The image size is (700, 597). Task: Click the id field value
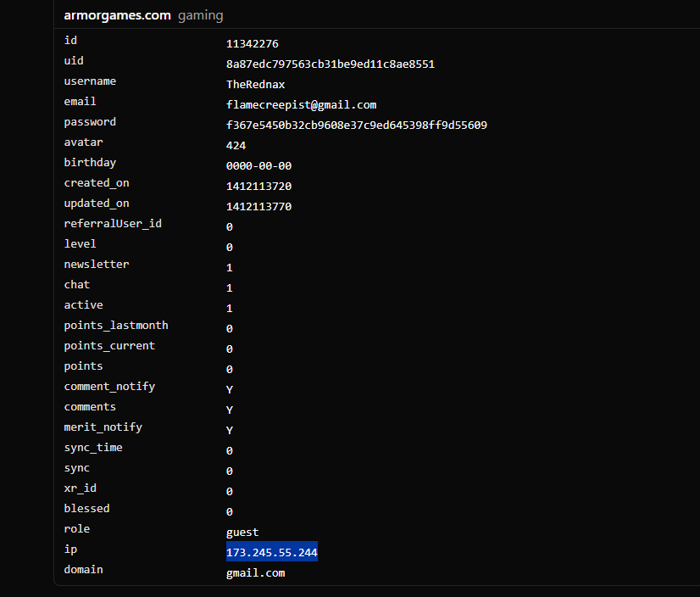[x=253, y=44]
